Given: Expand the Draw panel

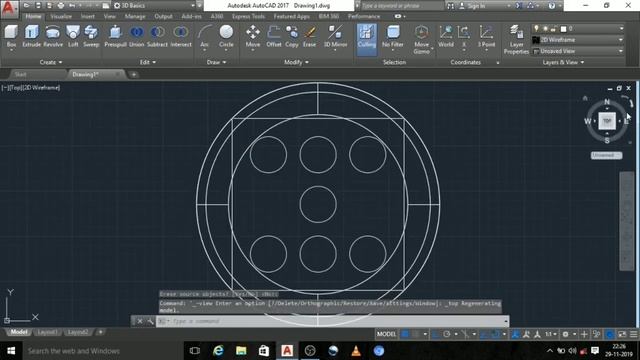Looking at the screenshot, I should click(216, 62).
